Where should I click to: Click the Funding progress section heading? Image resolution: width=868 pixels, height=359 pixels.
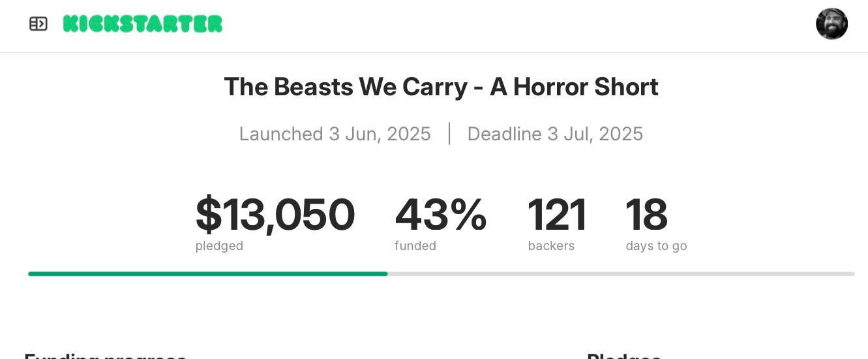pyautogui.click(x=105, y=356)
